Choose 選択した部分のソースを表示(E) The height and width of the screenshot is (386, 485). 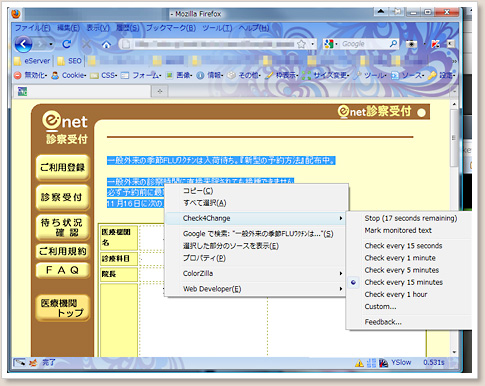pyautogui.click(x=256, y=246)
